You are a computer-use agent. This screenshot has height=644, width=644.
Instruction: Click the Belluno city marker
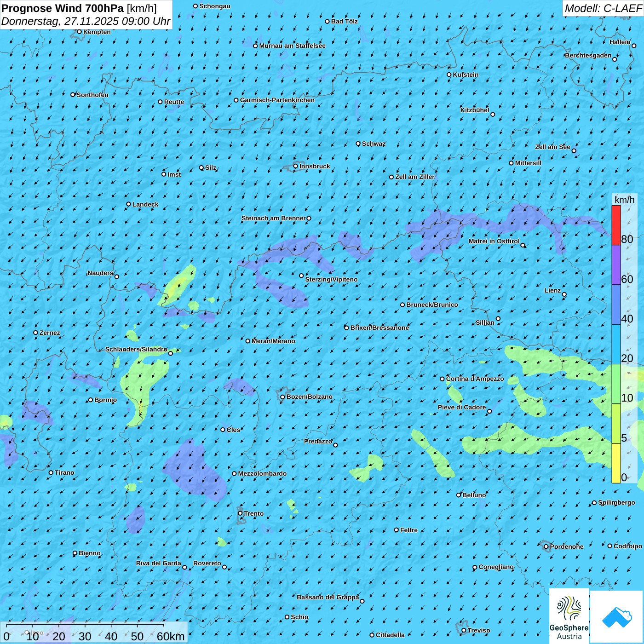pyautogui.click(x=459, y=495)
